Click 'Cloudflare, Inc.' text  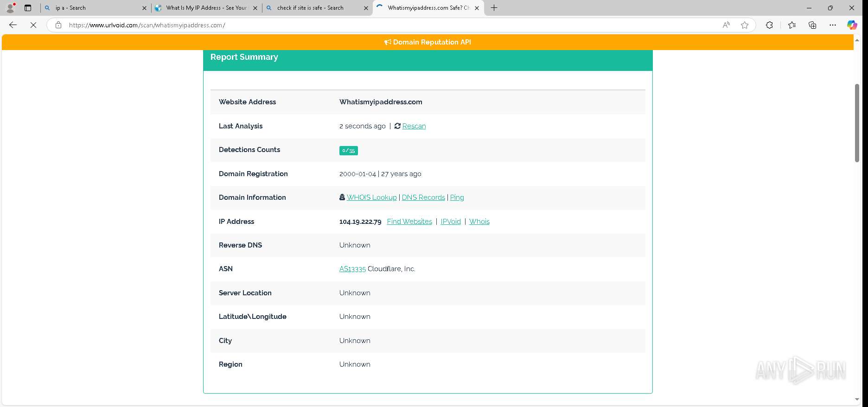click(x=391, y=269)
